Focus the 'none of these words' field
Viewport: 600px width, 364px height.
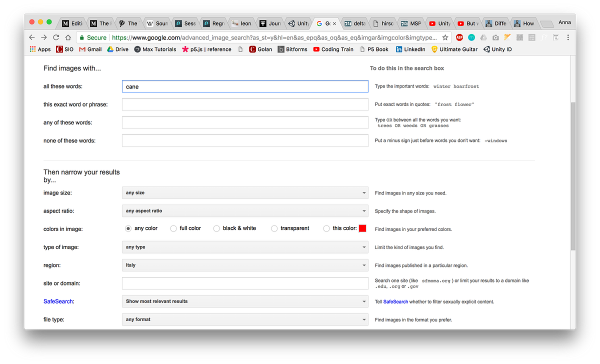point(245,140)
